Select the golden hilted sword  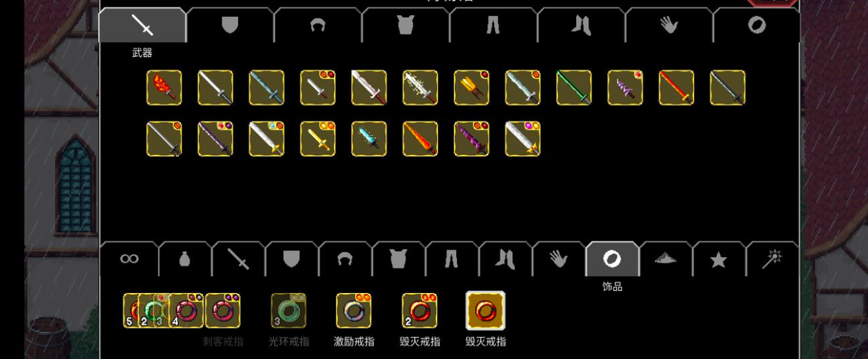click(317, 139)
